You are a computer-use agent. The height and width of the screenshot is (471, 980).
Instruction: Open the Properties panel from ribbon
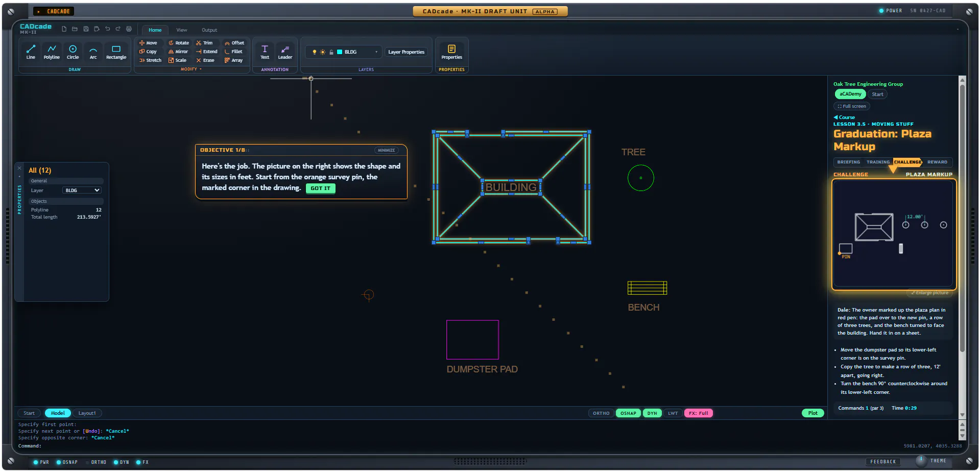click(x=451, y=52)
